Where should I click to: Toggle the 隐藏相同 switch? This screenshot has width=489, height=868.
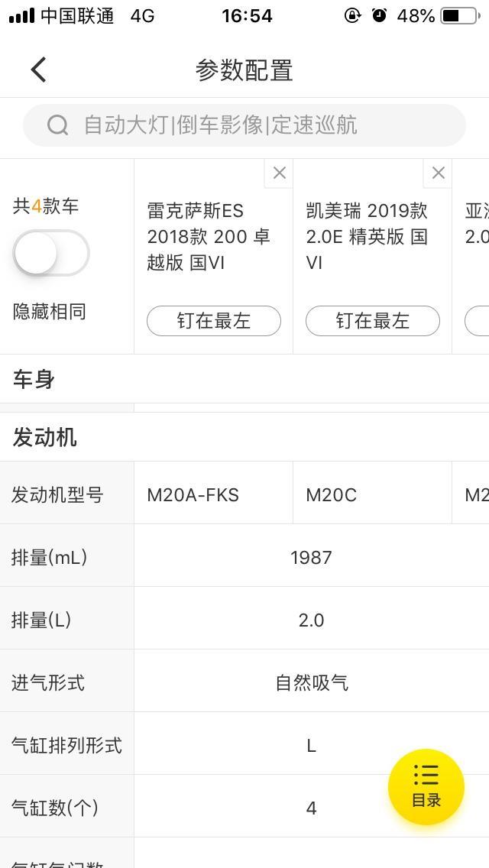[51, 253]
